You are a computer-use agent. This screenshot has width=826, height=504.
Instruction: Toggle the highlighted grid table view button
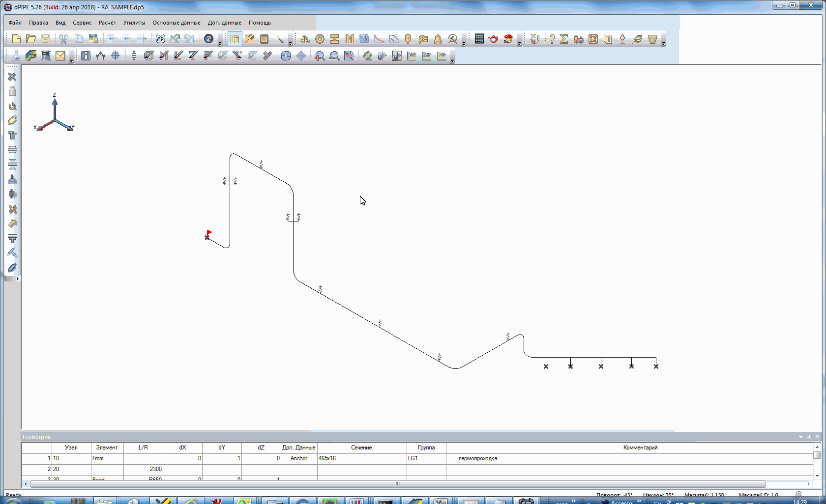[x=235, y=39]
